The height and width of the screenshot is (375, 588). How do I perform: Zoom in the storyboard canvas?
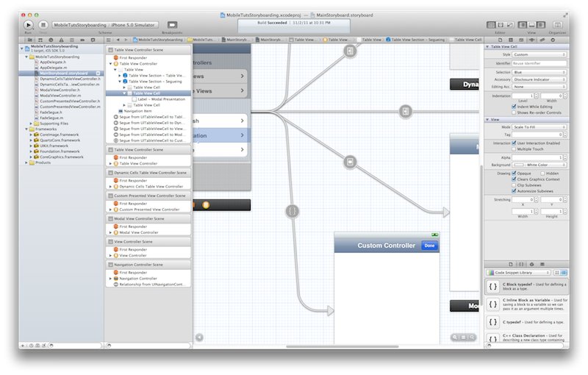click(472, 337)
